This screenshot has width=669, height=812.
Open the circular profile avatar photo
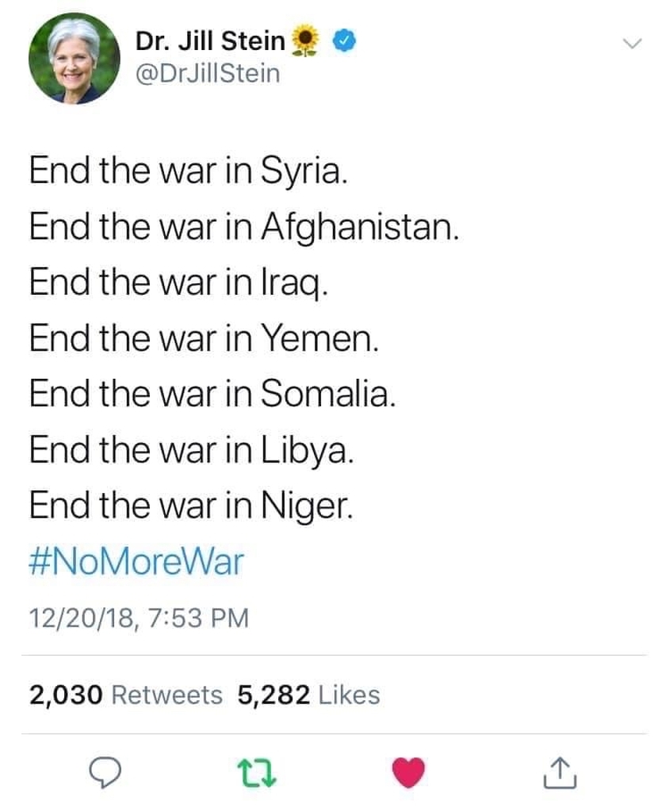click(74, 59)
